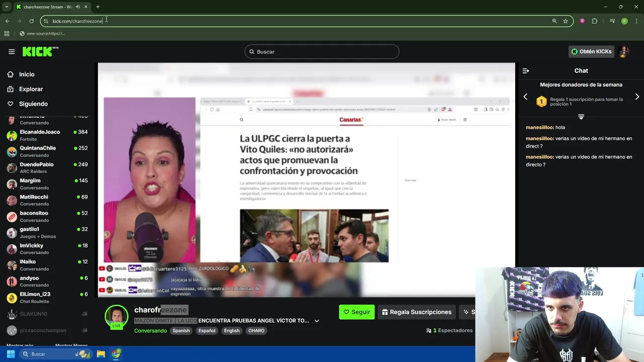Click the Chrome taskbar icon
The height and width of the screenshot is (362, 644).
tap(116, 354)
